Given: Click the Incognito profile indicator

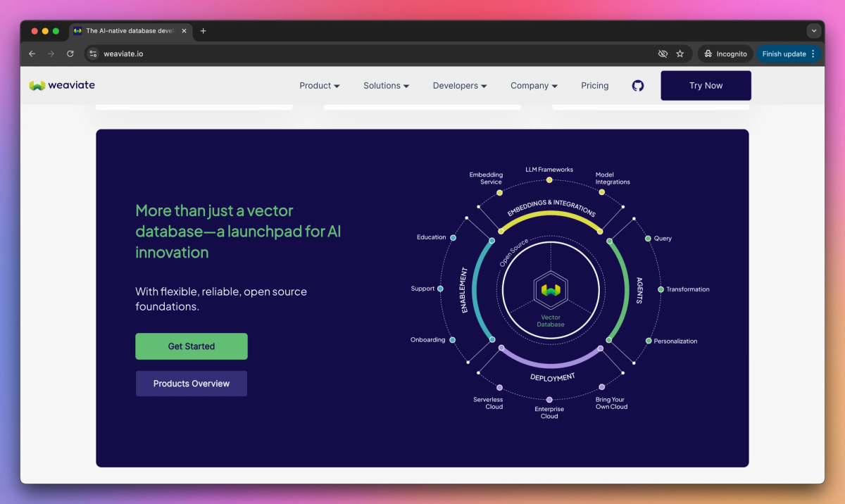Looking at the screenshot, I should (725, 53).
